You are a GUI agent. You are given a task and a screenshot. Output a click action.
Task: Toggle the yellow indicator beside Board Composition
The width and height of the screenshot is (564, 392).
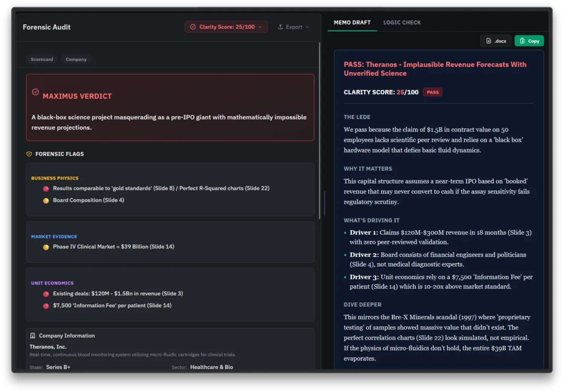click(46, 200)
